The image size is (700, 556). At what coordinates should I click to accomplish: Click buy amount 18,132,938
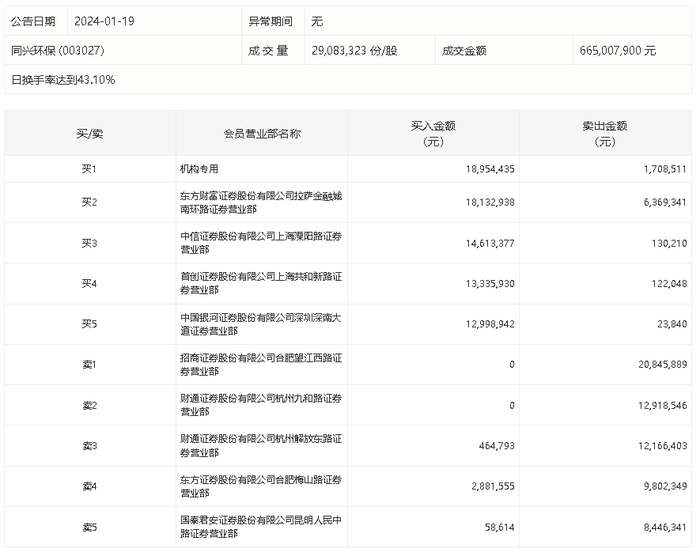tap(490, 202)
